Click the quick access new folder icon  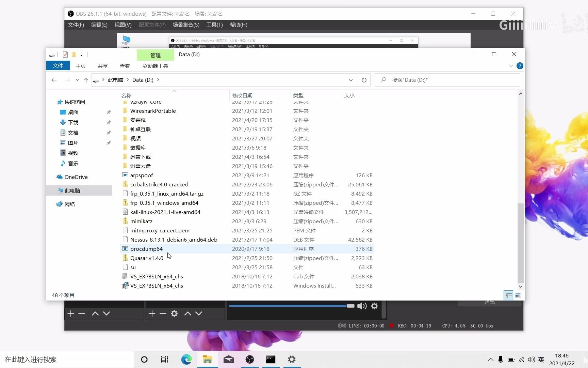[x=73, y=55]
